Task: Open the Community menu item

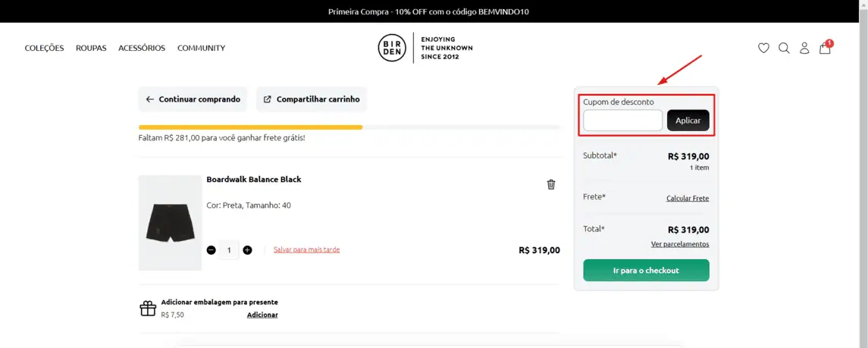Action: [201, 48]
